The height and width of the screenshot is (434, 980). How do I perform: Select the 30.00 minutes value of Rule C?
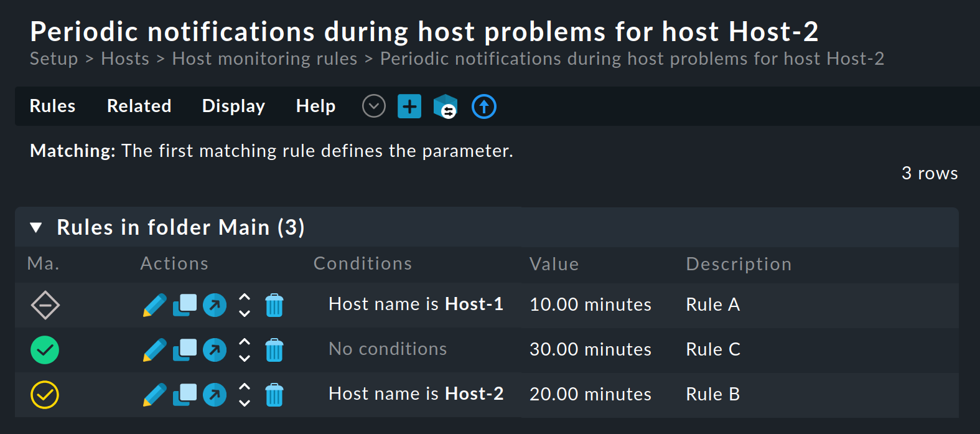(590, 350)
